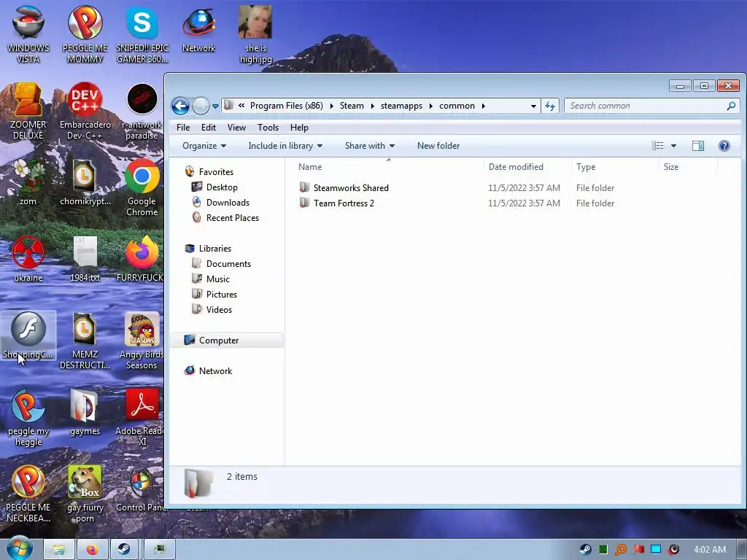Select the Network desktop icon
This screenshot has width=747, height=560.
pos(198,29)
